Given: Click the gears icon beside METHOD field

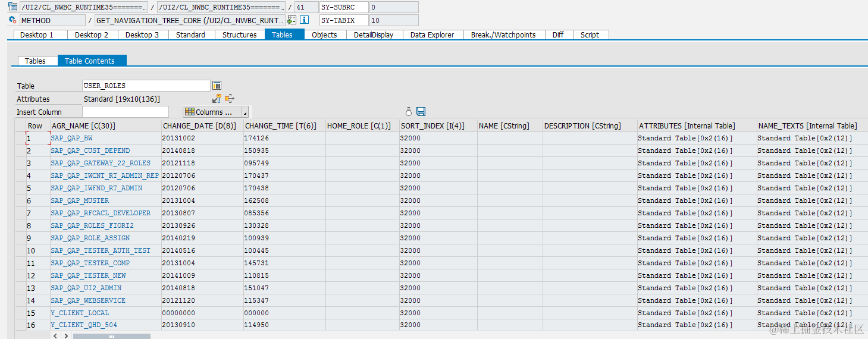Looking at the screenshot, I should pos(12,20).
